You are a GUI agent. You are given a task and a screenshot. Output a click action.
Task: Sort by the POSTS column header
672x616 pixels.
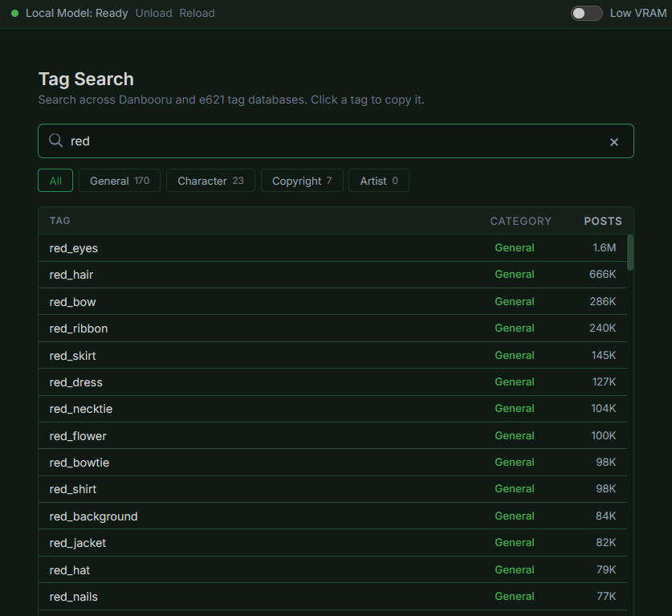[603, 221]
